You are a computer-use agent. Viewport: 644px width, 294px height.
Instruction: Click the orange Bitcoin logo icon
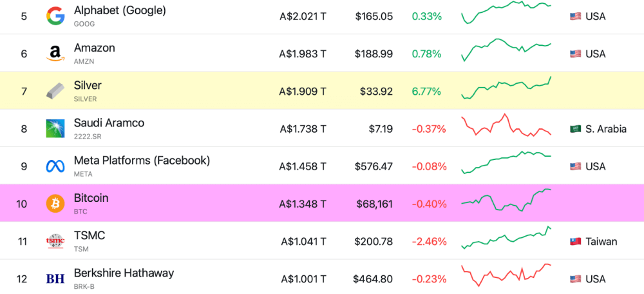[x=55, y=204]
